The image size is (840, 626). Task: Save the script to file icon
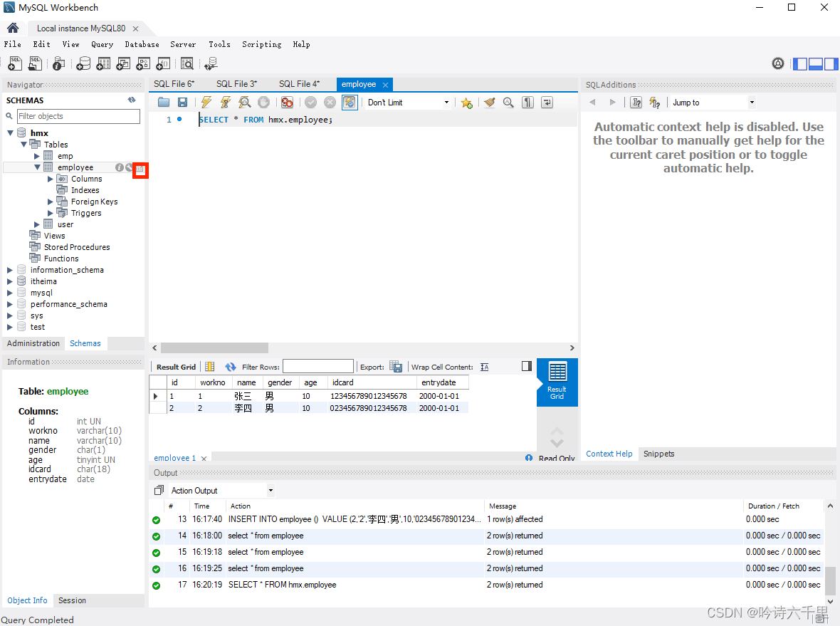[183, 103]
